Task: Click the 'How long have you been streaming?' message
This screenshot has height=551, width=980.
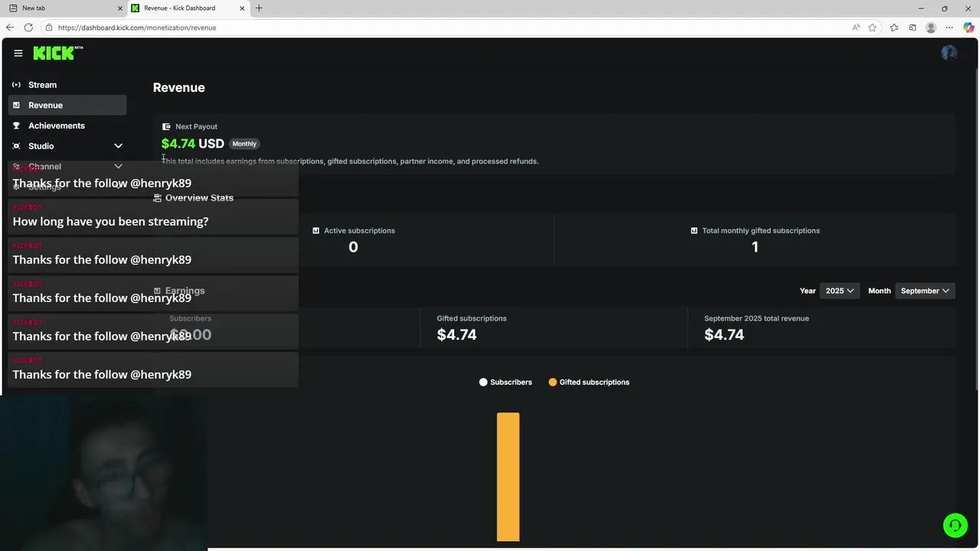Action: point(153,217)
